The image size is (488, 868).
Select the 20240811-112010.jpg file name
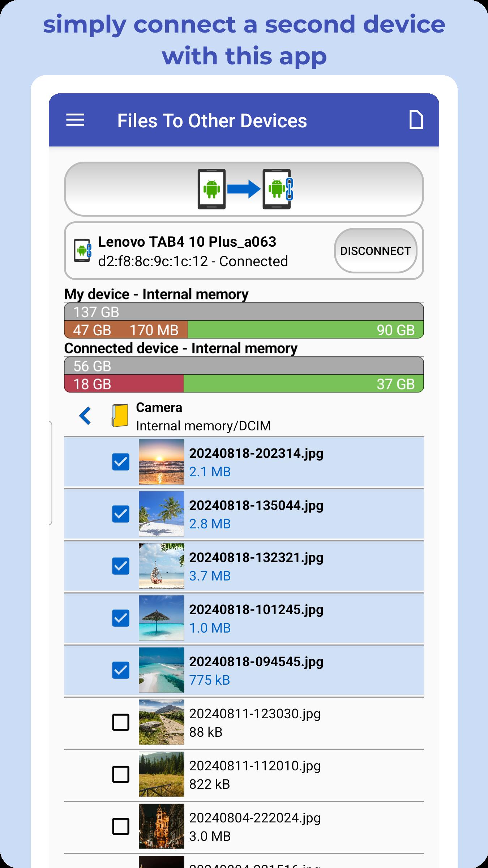pyautogui.click(x=255, y=766)
